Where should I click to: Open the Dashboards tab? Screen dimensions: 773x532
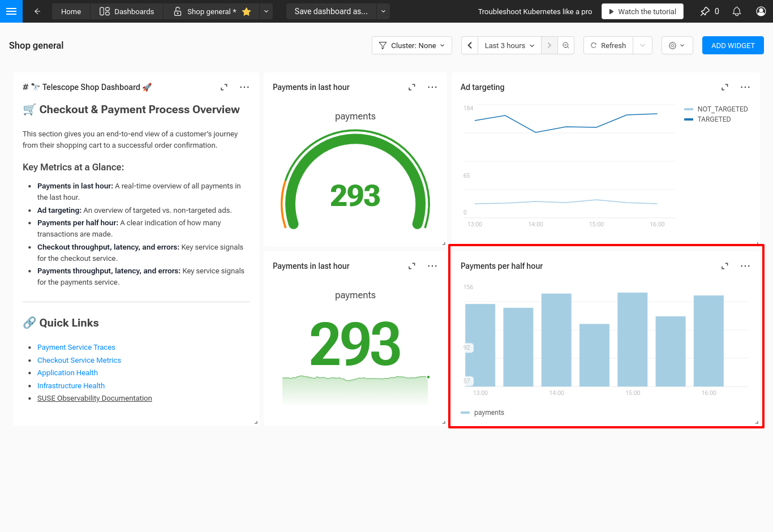(127, 11)
